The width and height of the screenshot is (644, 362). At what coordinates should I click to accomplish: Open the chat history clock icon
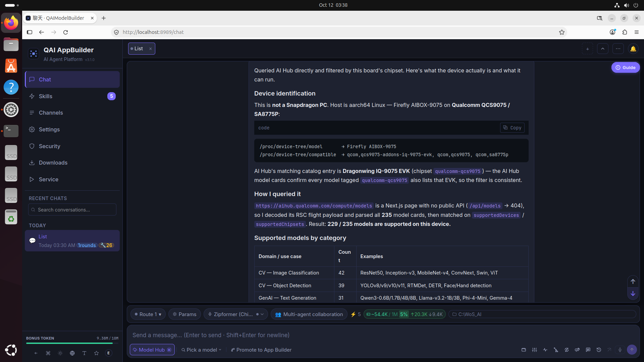coord(599,350)
